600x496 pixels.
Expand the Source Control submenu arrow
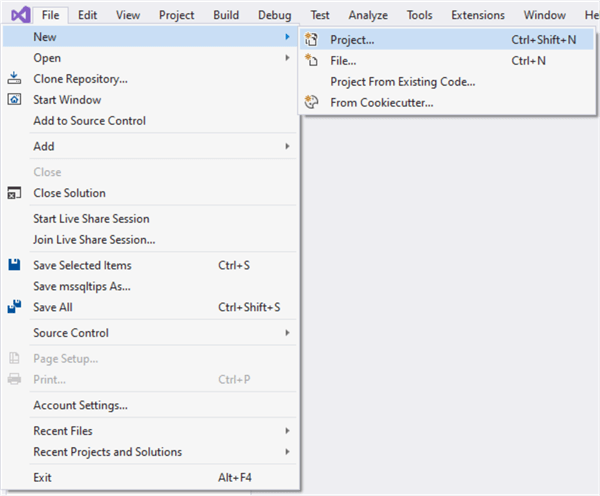pyautogui.click(x=287, y=333)
